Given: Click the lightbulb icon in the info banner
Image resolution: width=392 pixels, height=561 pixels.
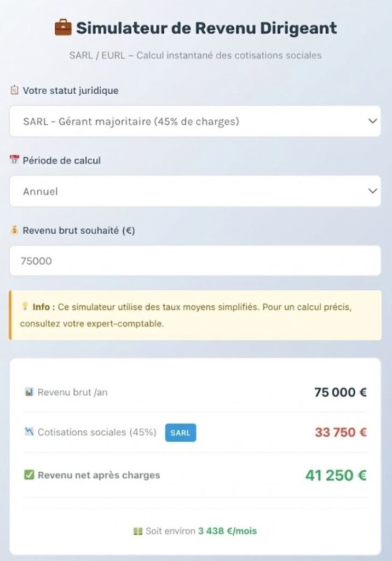Looking at the screenshot, I should (x=24, y=307).
